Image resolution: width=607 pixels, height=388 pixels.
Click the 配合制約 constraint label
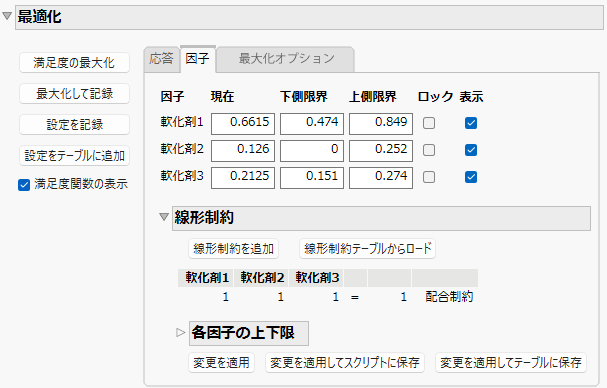click(x=449, y=297)
